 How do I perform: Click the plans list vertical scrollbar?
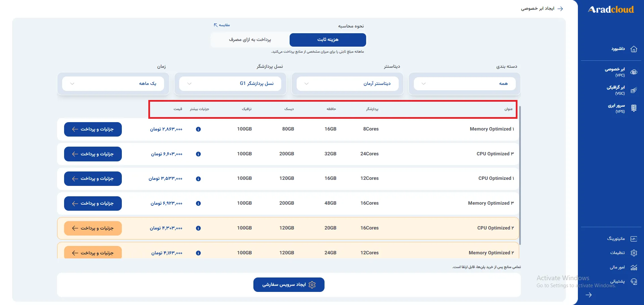[520, 175]
